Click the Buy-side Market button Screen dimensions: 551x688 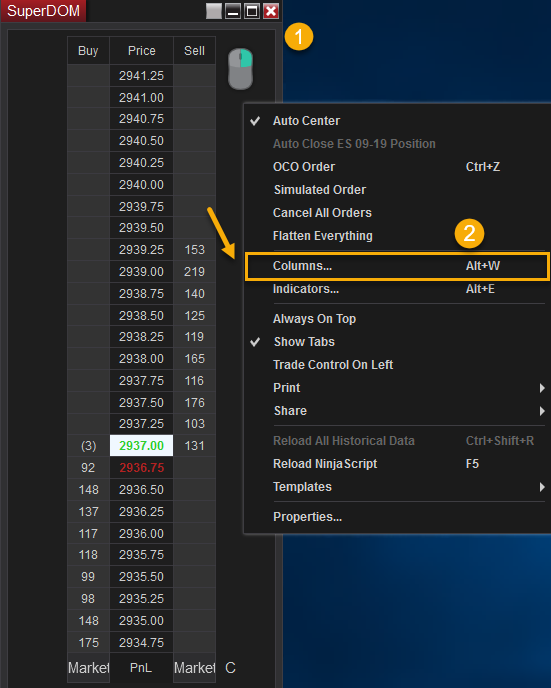pos(88,668)
